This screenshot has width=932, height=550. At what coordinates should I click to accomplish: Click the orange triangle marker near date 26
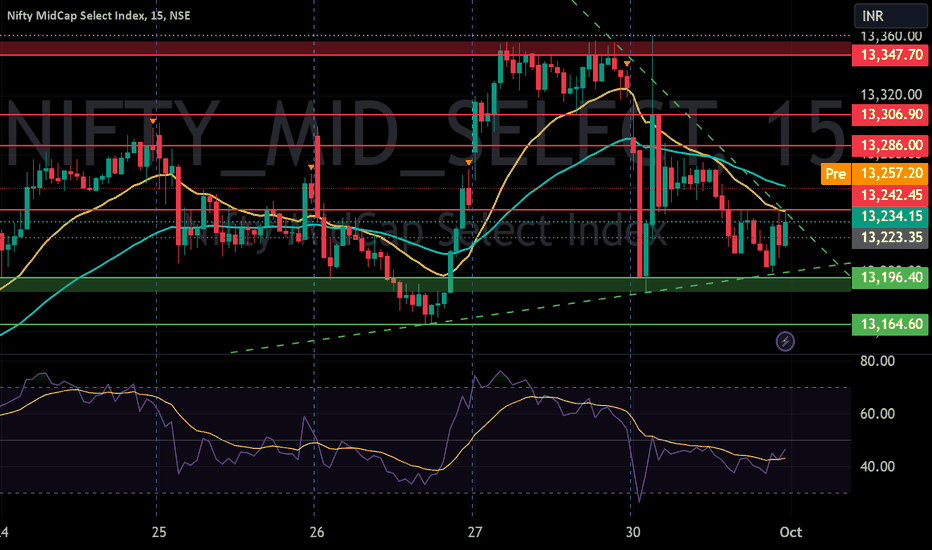tap(311, 168)
